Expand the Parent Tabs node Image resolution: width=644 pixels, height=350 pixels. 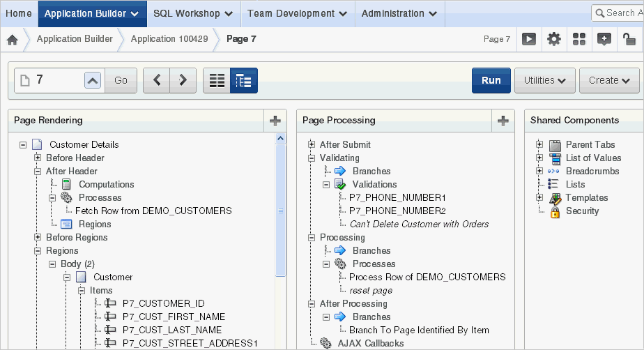pyautogui.click(x=539, y=144)
